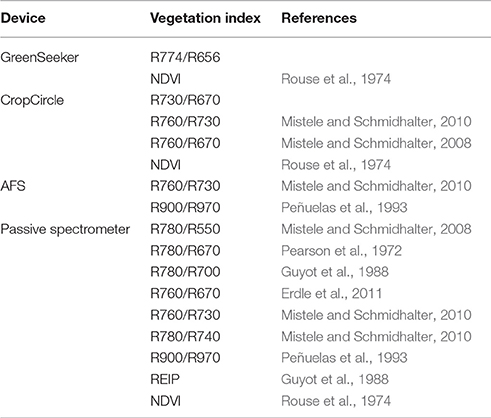Open Mistele and Schmidhalter, 2008 beside R780/R550
The image size is (491, 418).
click(x=376, y=229)
